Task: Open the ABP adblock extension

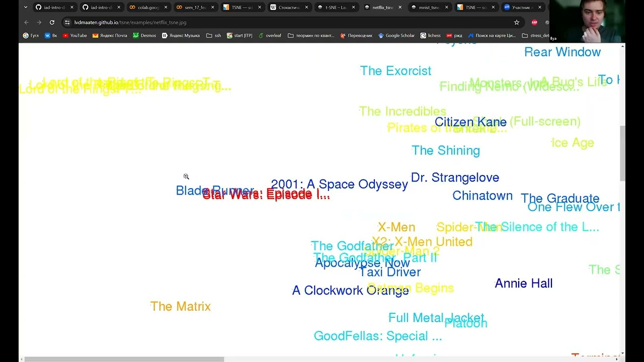Action: 534,23
